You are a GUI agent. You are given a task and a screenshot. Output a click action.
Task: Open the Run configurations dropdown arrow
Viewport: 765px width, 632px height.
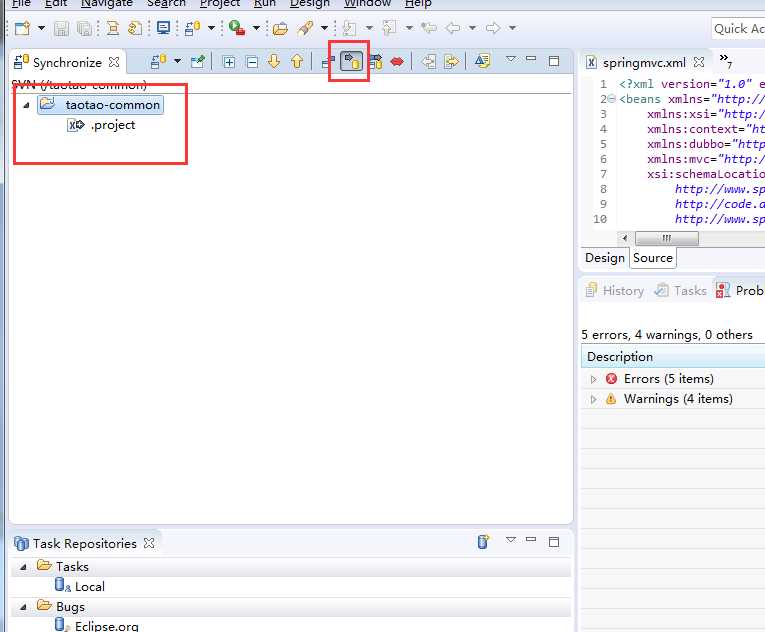click(256, 28)
